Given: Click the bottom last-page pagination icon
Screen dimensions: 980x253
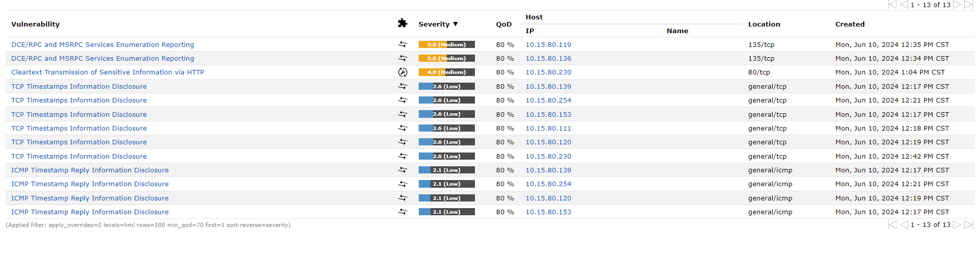Looking at the screenshot, I should (968, 225).
